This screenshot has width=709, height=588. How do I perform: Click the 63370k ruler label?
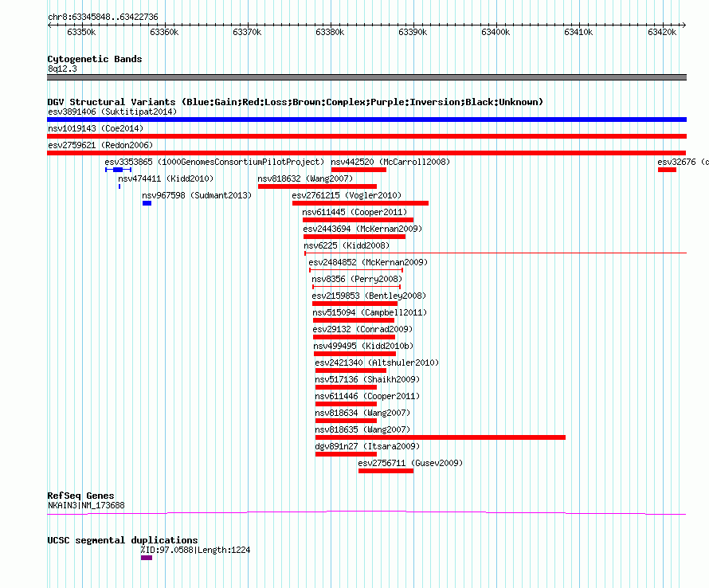247,32
